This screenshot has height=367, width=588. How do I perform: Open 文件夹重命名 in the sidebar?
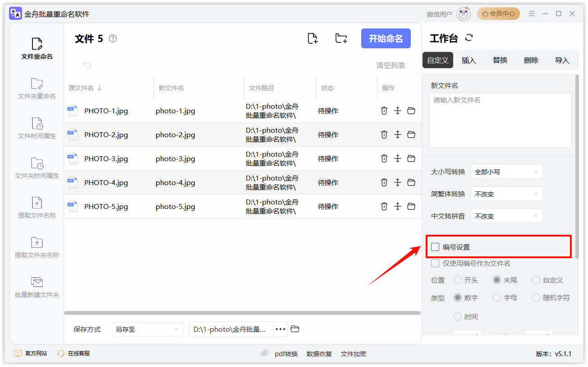(x=37, y=88)
